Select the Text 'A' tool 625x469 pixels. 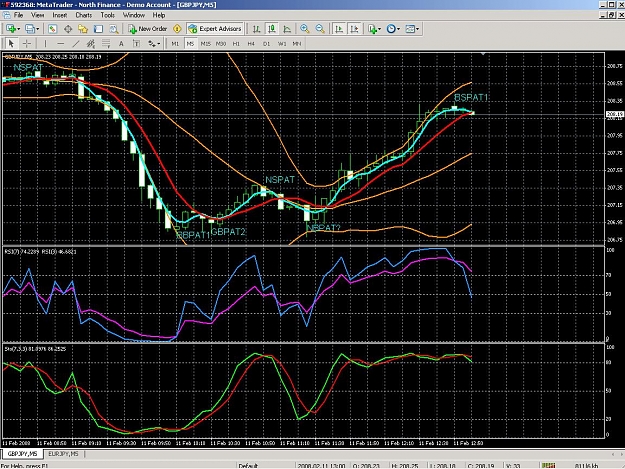tap(121, 43)
